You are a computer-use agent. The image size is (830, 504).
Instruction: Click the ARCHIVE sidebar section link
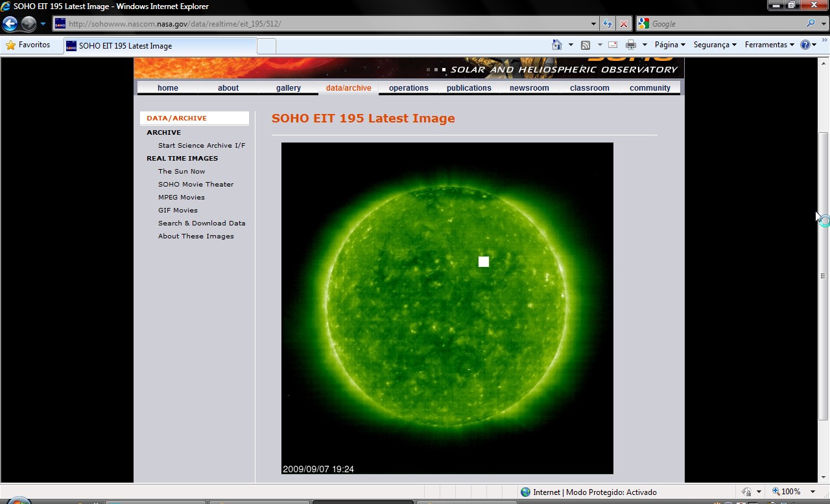click(x=163, y=132)
